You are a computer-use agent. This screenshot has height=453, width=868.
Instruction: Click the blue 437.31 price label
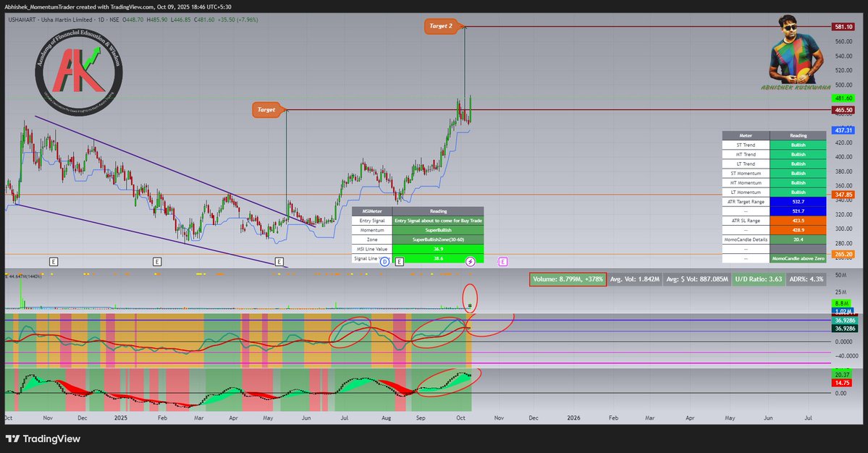pos(843,130)
